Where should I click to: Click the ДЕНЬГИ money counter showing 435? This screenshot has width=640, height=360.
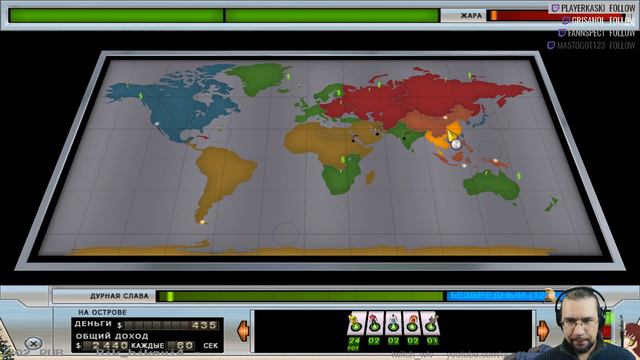(171, 325)
